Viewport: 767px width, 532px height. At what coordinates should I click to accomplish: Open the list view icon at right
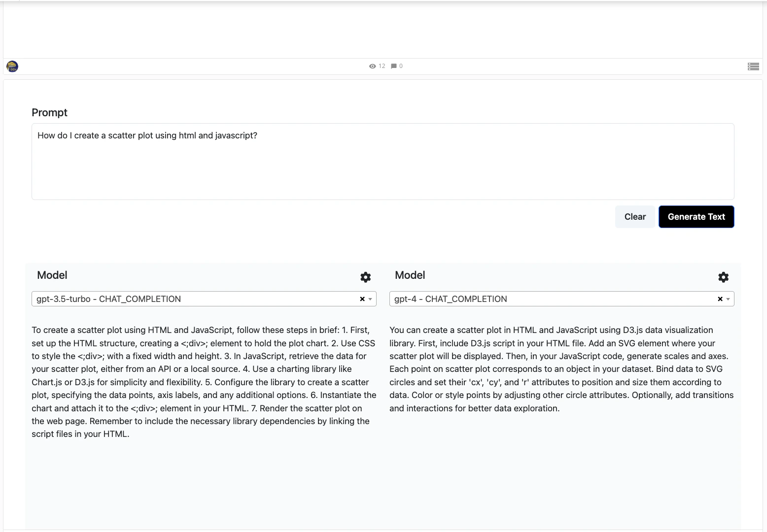click(x=753, y=66)
